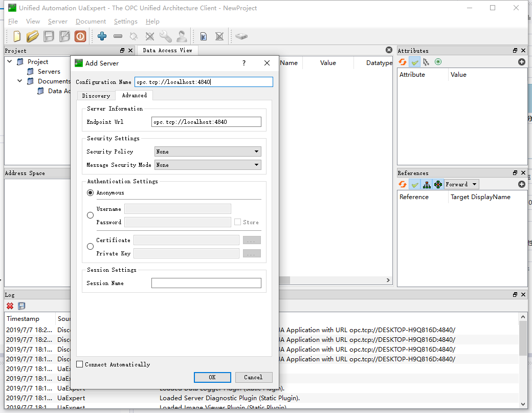Viewport: 532px width, 413px height.
Task: Open the File menu
Action: [13, 21]
